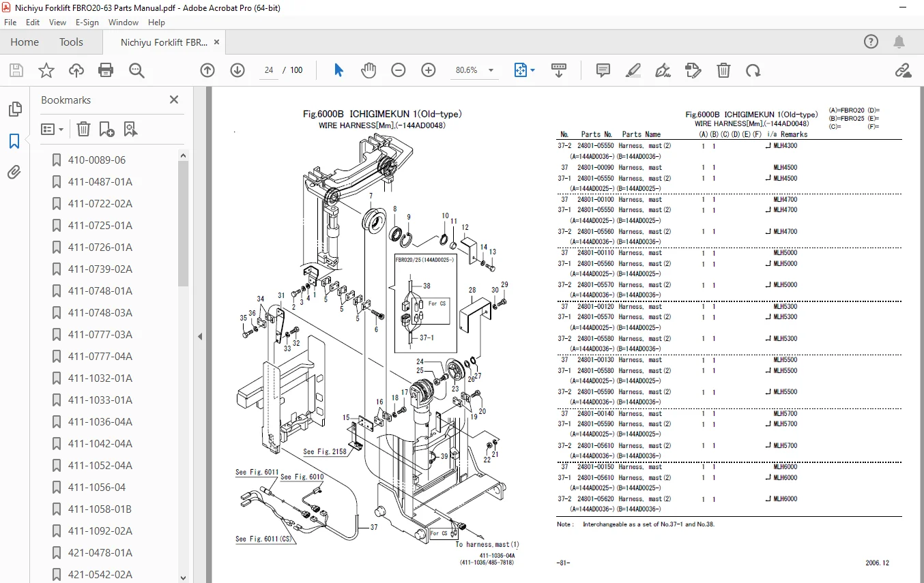Open the fit page options tool

[524, 70]
